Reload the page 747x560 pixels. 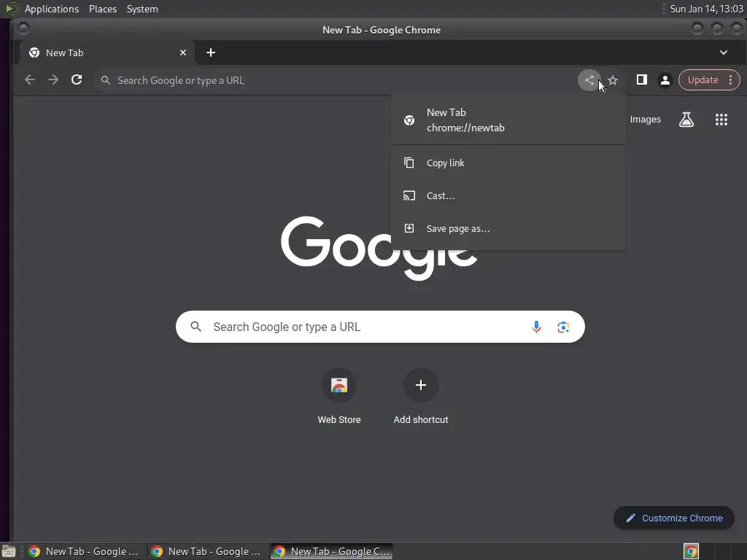(76, 79)
